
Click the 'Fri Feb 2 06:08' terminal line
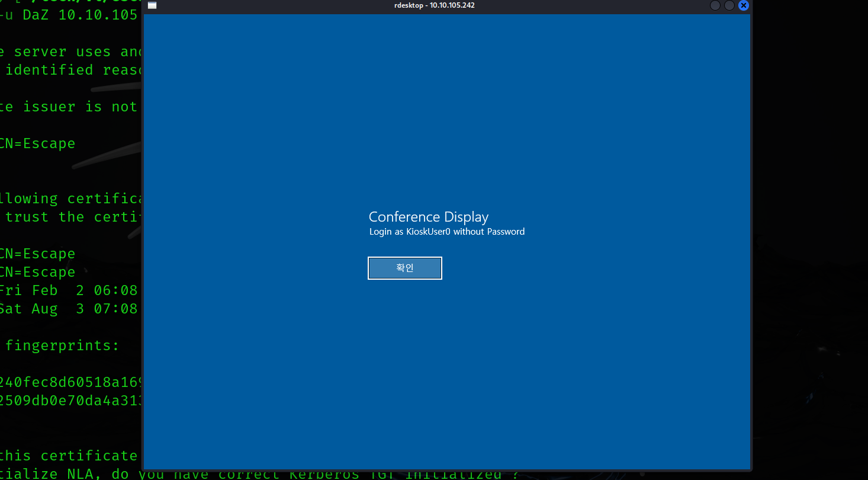[x=68, y=290]
